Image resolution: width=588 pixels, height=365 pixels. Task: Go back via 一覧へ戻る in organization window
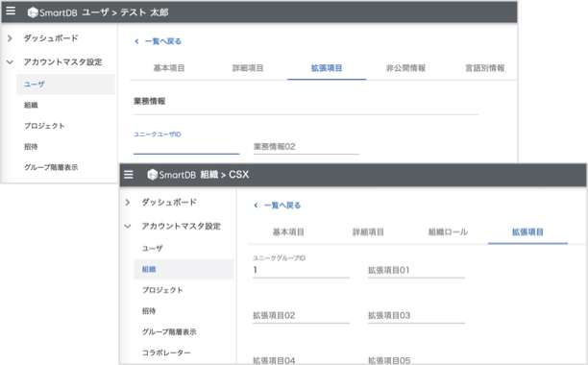(277, 206)
